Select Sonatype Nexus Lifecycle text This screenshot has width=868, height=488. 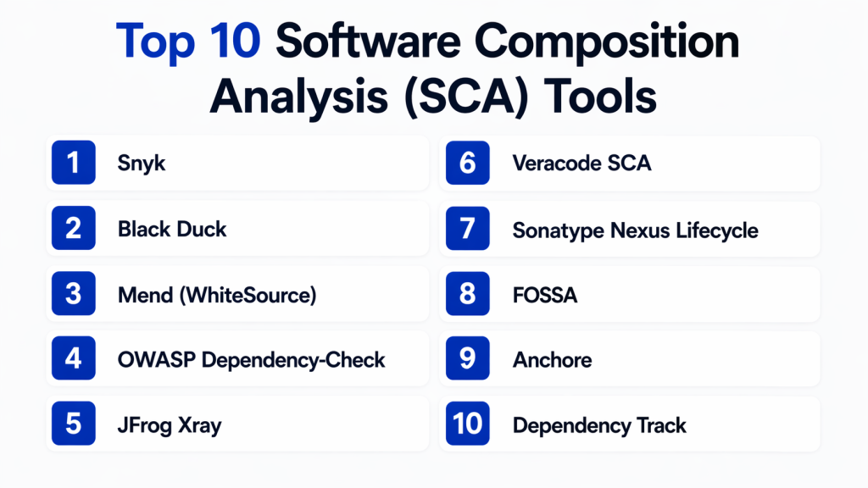pyautogui.click(x=635, y=230)
